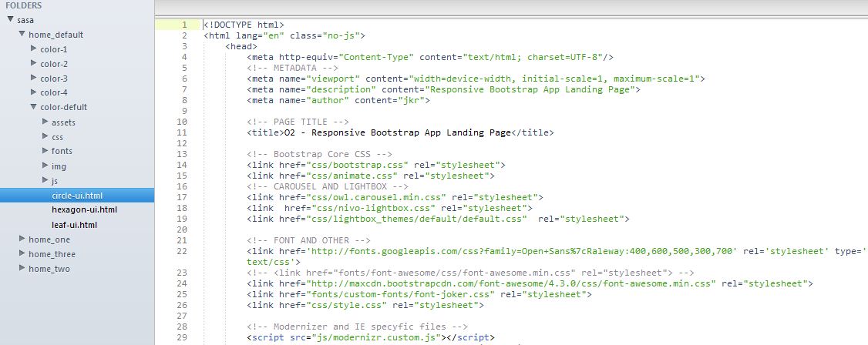Viewport: 868px width, 345px height.
Task: Select the img folder label
Action: click(x=59, y=166)
